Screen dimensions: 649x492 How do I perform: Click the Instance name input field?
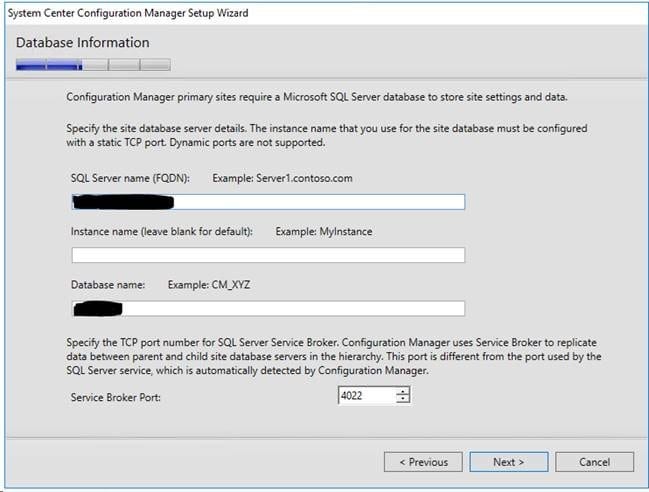pyautogui.click(x=268, y=255)
